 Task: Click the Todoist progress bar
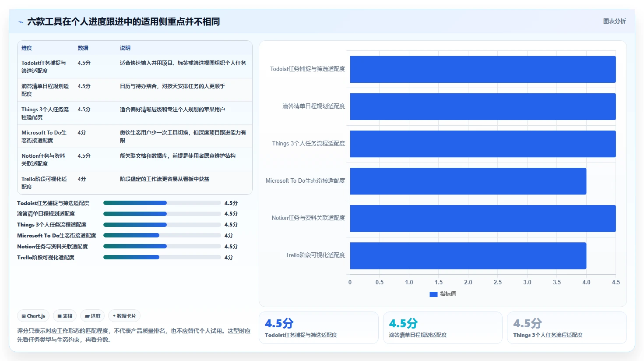pyautogui.click(x=162, y=203)
